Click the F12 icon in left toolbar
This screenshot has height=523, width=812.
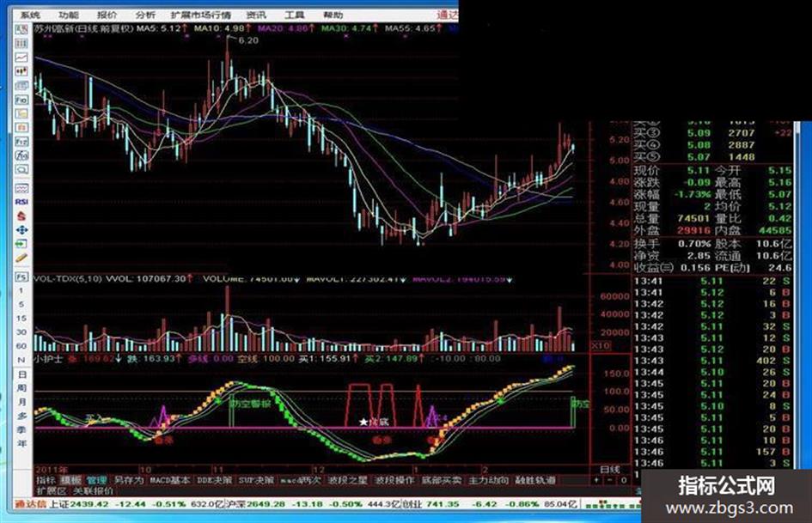coord(21,142)
